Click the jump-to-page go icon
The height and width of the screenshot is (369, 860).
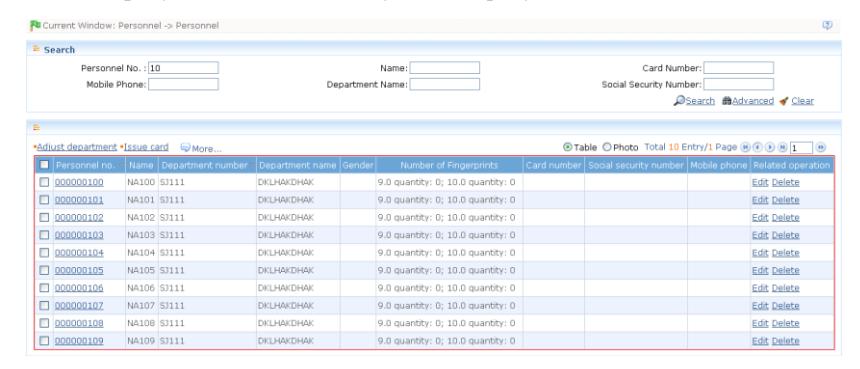pyautogui.click(x=821, y=147)
